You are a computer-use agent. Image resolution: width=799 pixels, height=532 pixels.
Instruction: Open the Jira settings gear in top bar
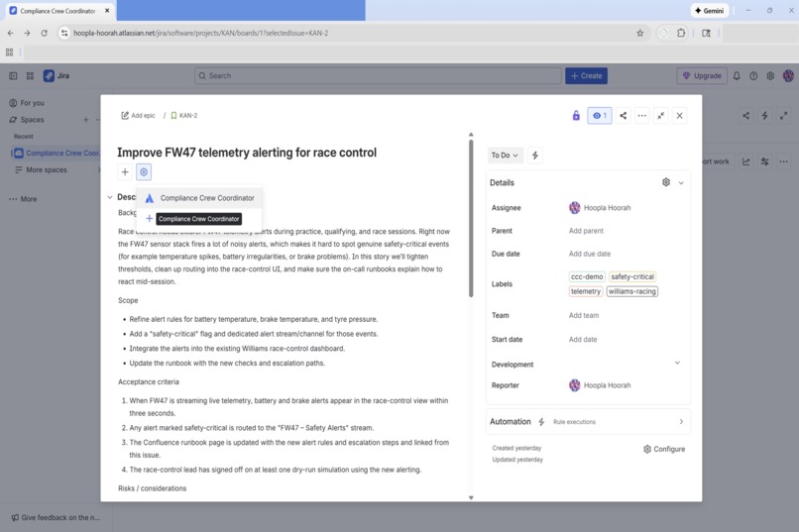pyautogui.click(x=770, y=76)
